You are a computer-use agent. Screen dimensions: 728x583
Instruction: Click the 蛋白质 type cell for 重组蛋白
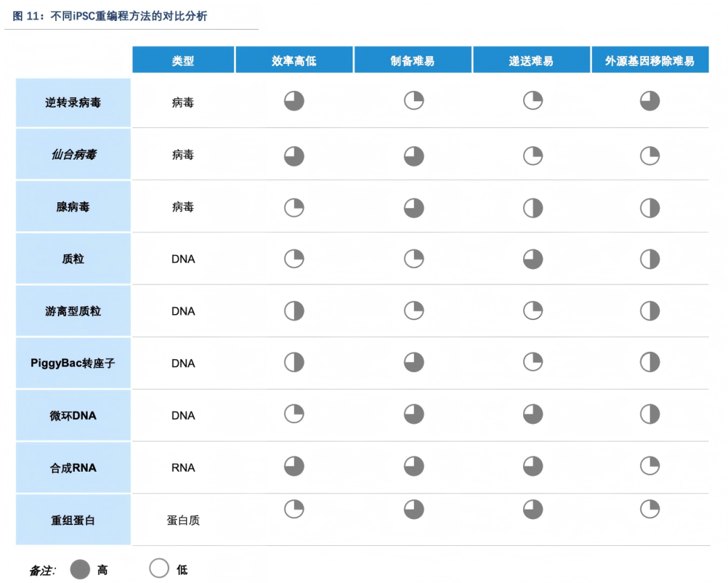[183, 520]
